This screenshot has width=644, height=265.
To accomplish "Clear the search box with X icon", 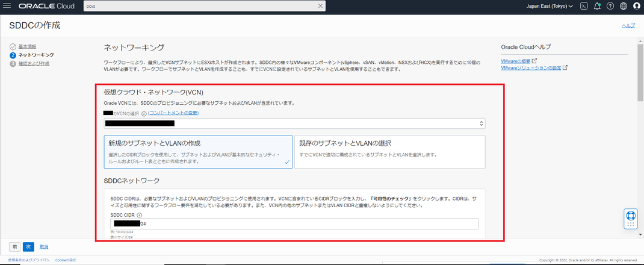I will (320, 6).
